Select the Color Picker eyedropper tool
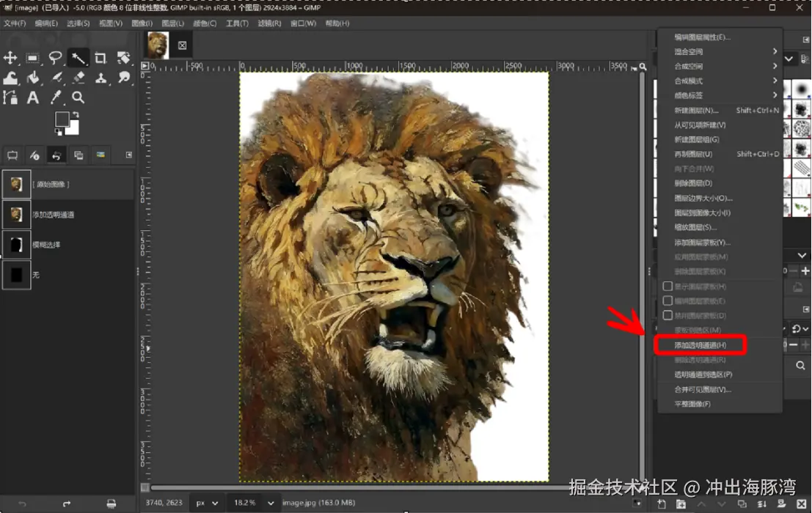 (x=56, y=97)
